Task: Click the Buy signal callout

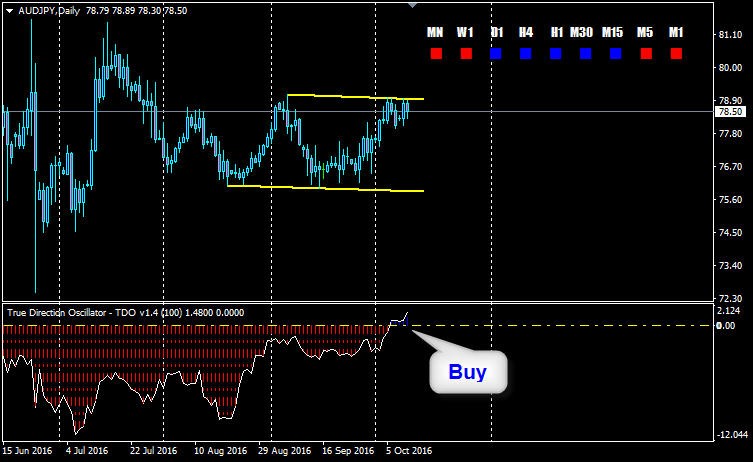Action: 468,372
